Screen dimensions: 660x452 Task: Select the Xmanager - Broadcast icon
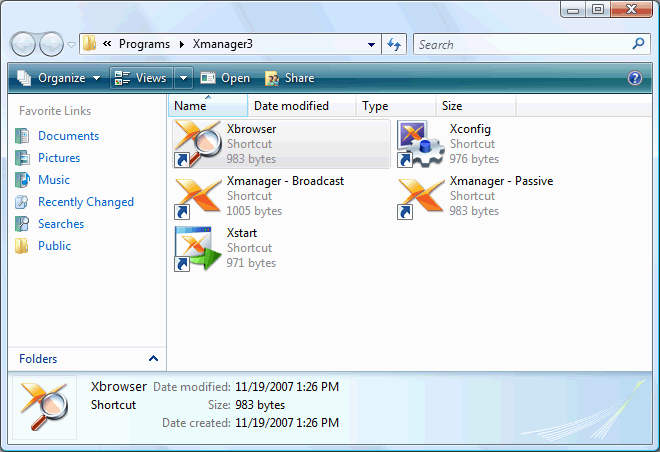pyautogui.click(x=198, y=197)
